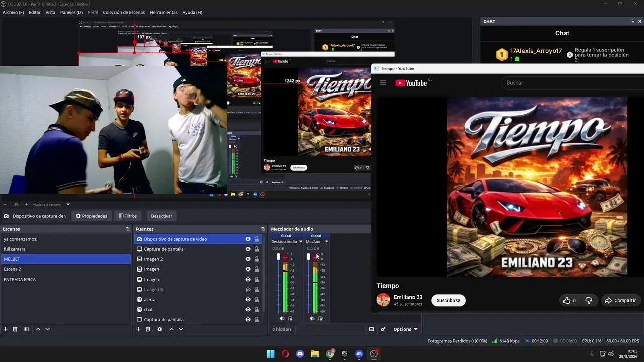Screen dimensions: 644x362
Task: Click the YouTube Buscar search field
Action: pos(573,83)
